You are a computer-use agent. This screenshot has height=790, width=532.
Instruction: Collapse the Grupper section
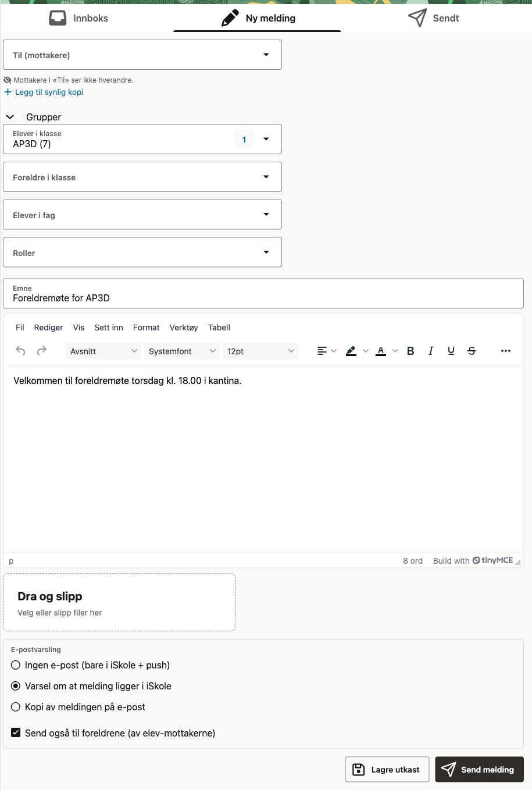tap(10, 117)
